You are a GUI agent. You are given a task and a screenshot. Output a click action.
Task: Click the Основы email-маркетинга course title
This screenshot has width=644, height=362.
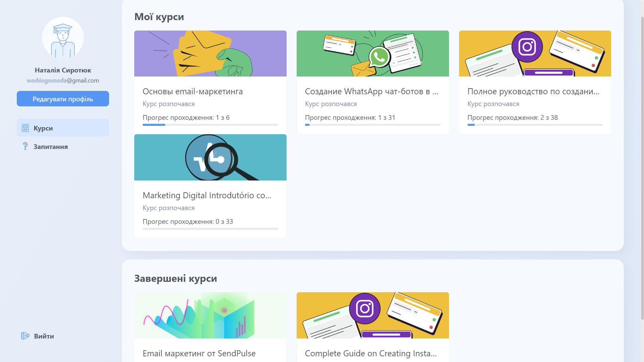tap(192, 92)
